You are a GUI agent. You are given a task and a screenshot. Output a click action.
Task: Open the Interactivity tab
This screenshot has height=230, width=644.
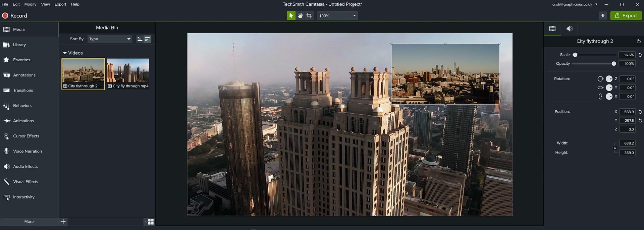click(x=29, y=197)
